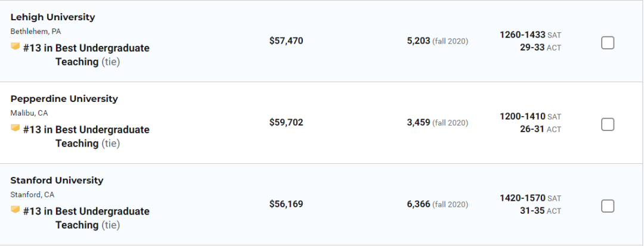Click Stanford's $56,169 tuition figure
The height and width of the screenshot is (246, 644).
click(x=286, y=204)
